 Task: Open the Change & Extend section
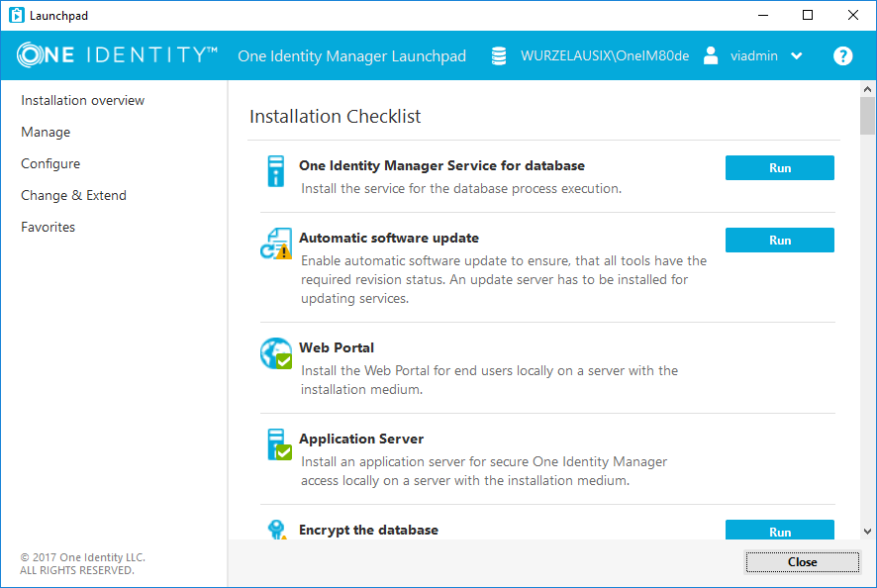(x=74, y=195)
